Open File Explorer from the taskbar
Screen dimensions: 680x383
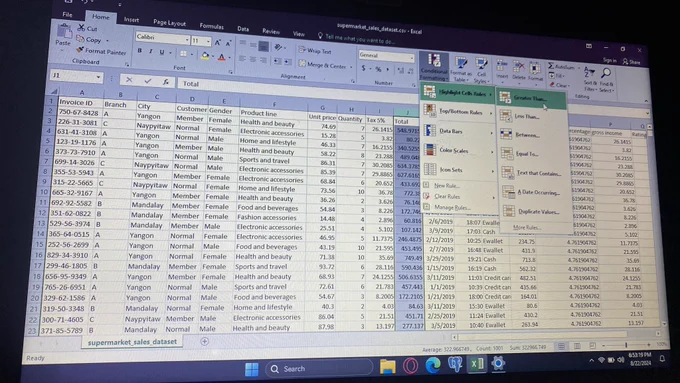pos(387,367)
